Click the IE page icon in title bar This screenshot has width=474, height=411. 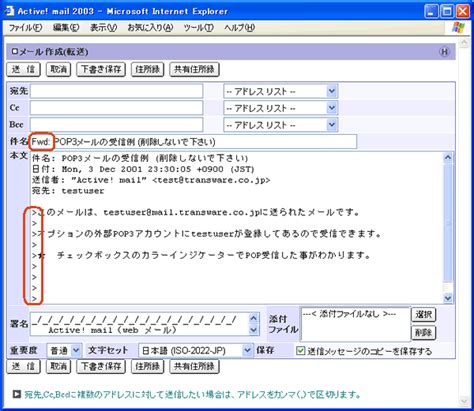10,11
